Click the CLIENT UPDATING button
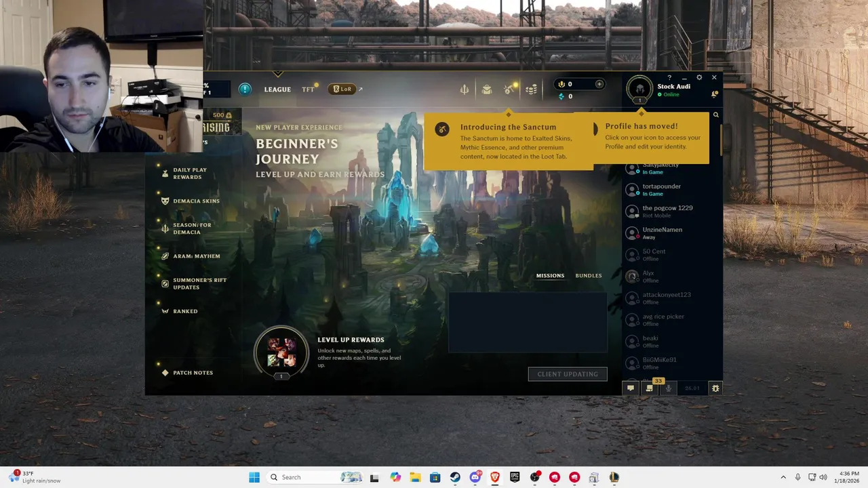This screenshot has width=868, height=488. [x=568, y=374]
